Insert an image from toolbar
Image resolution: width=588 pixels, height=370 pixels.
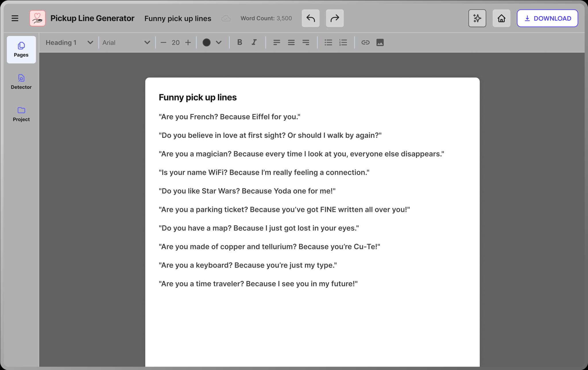(x=380, y=42)
